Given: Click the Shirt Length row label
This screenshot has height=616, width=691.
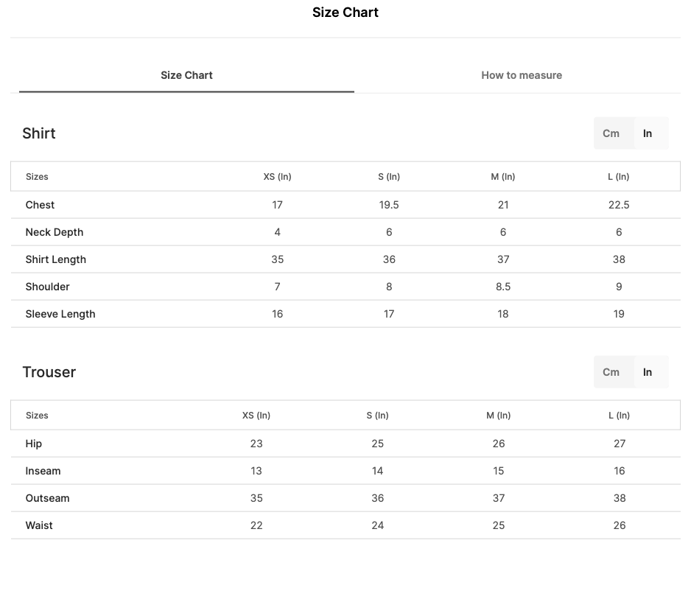Looking at the screenshot, I should click(55, 259).
